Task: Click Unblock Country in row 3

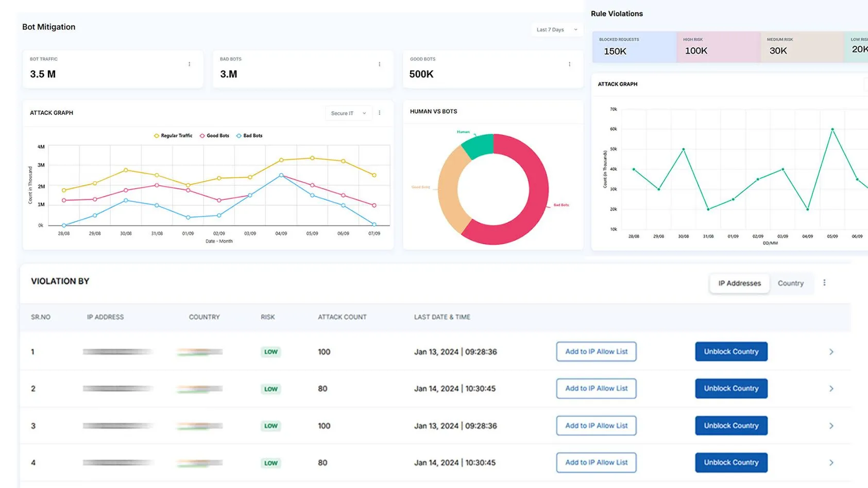Action: click(731, 426)
